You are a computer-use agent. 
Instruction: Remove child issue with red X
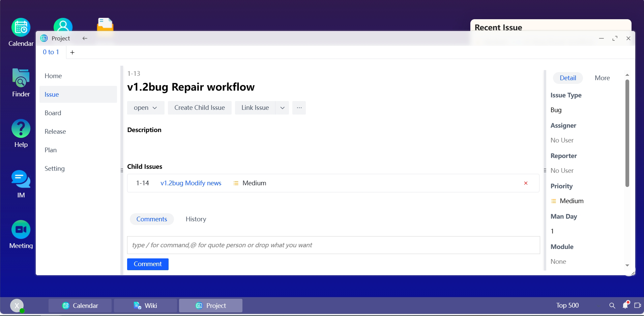click(526, 183)
